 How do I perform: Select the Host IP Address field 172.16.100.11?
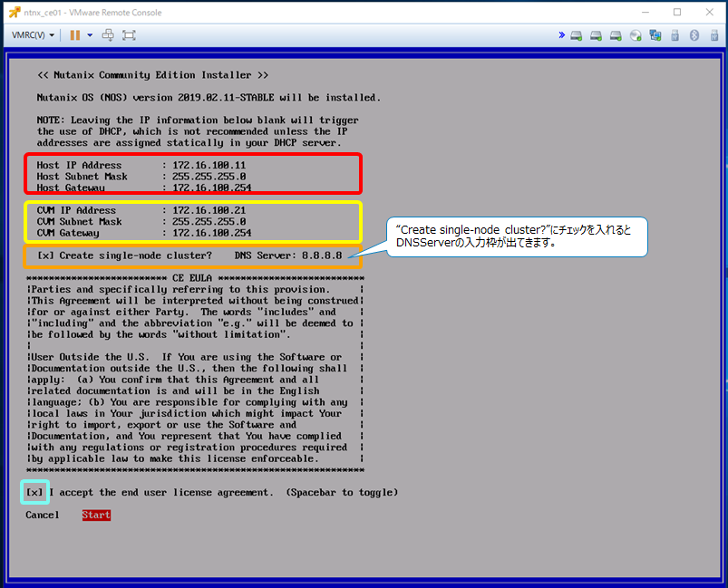coord(209,165)
